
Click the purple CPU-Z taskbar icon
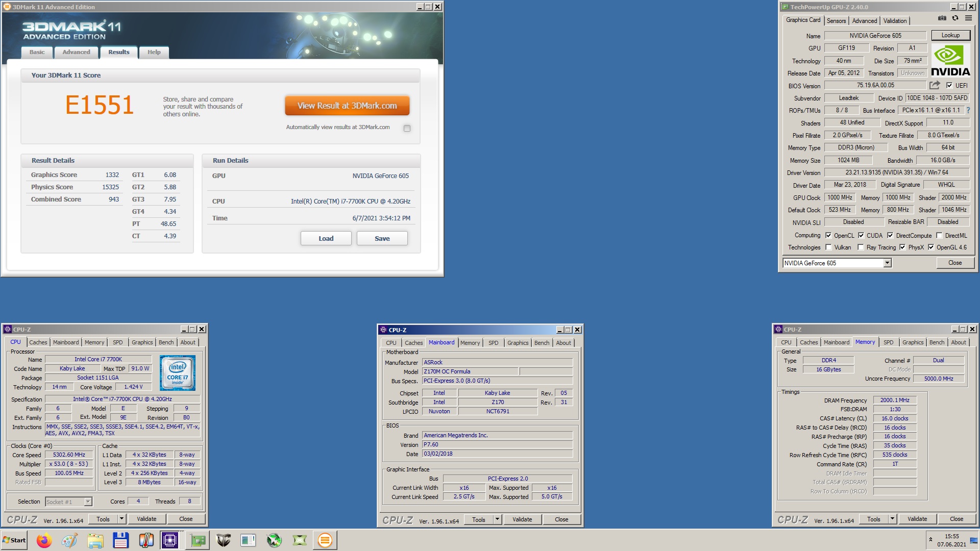(169, 540)
